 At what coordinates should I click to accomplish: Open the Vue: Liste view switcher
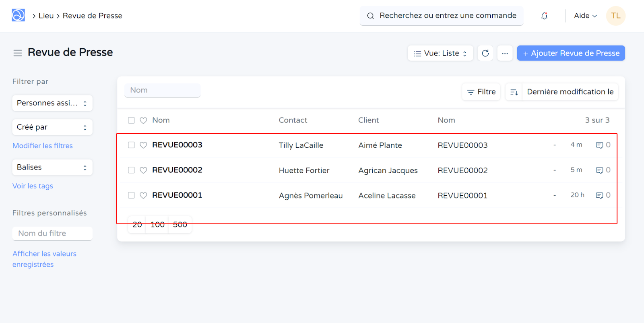tap(440, 53)
